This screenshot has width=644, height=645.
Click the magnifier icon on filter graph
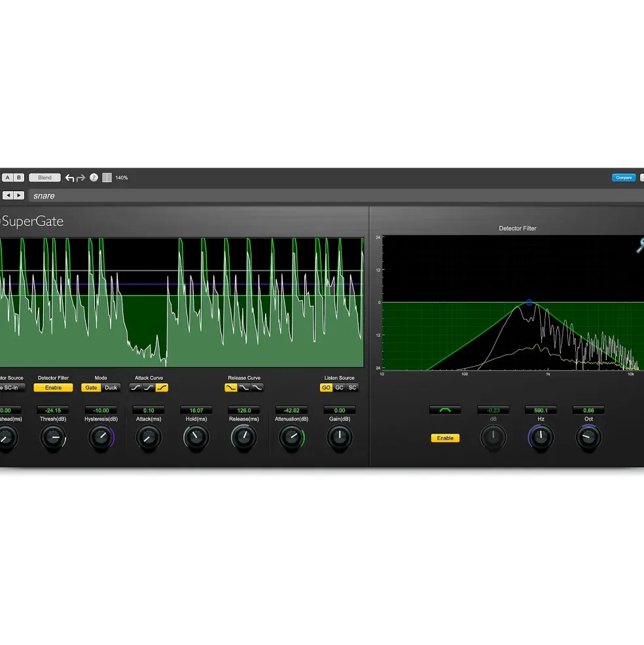(640, 245)
